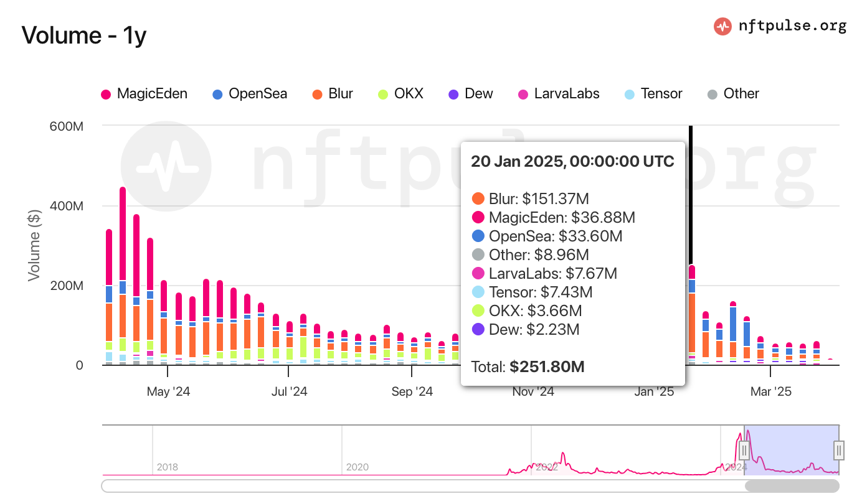Click the "Jul '24" x-axis label
The image size is (862, 504).
click(289, 392)
